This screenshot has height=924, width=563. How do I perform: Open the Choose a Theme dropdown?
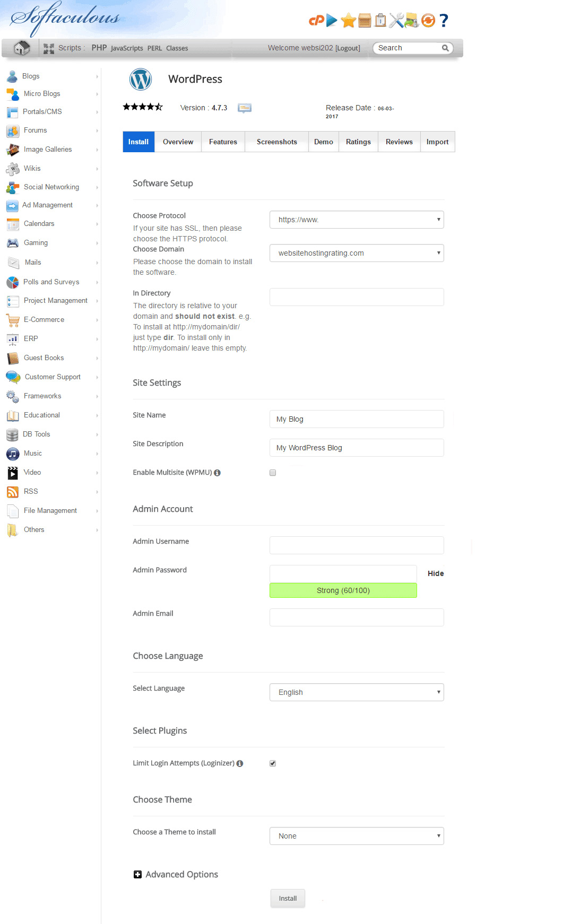pyautogui.click(x=356, y=836)
